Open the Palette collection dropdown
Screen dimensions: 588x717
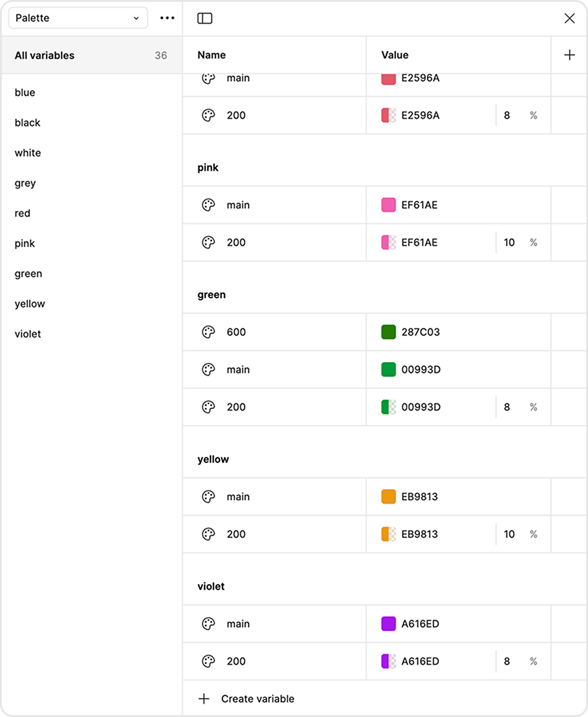[78, 18]
